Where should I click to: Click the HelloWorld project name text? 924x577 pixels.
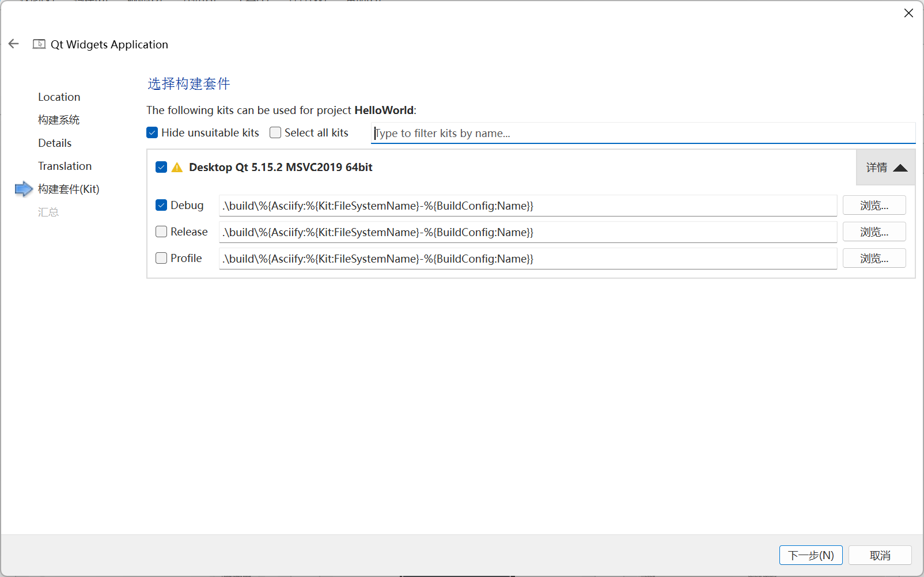(384, 110)
